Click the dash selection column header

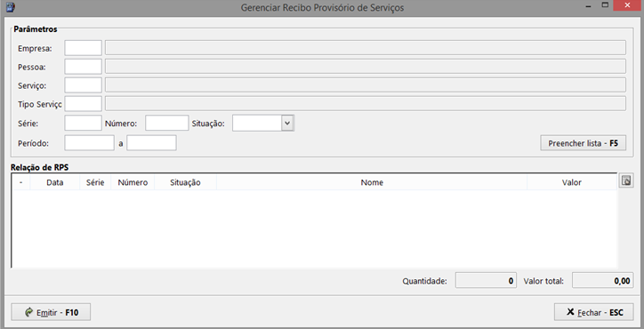tap(21, 183)
